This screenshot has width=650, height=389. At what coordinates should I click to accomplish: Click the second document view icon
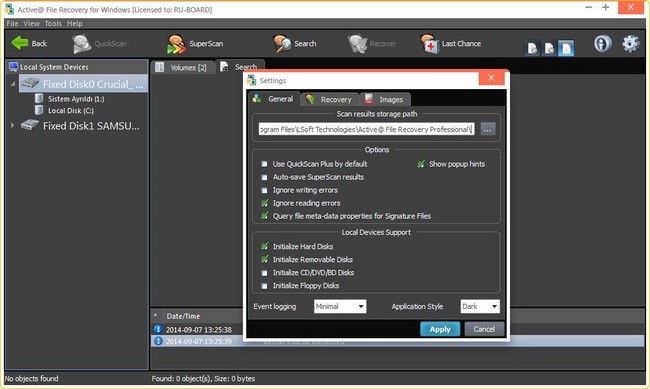(x=549, y=49)
